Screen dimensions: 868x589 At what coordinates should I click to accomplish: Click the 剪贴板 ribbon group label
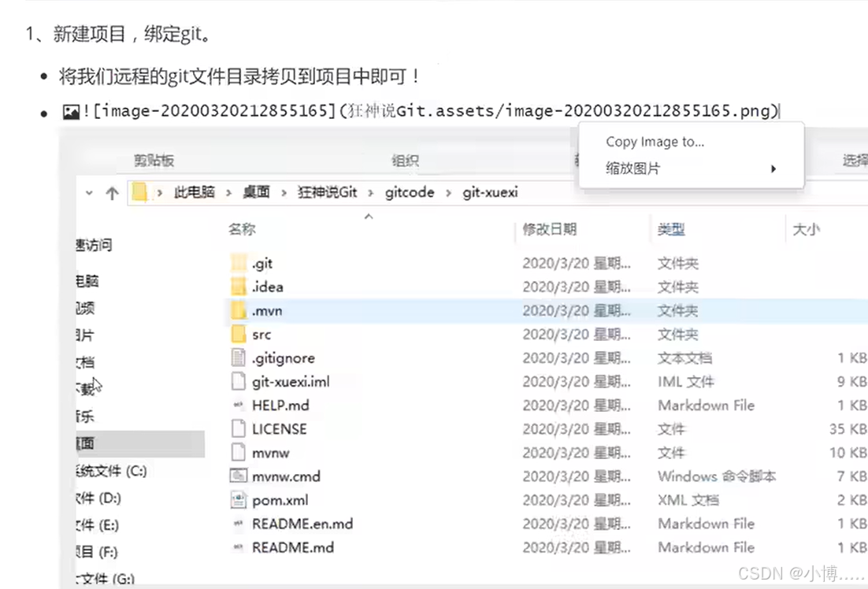154,161
